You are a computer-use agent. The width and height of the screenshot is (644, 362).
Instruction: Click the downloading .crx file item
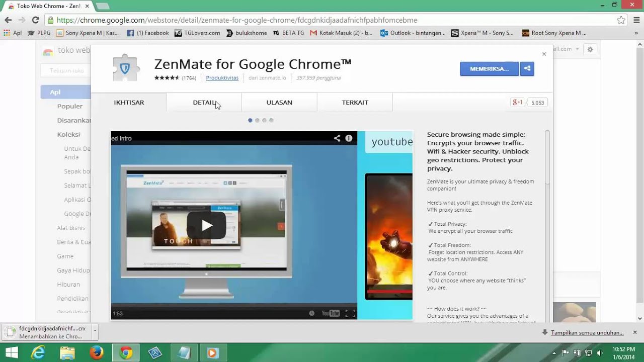coord(47,332)
